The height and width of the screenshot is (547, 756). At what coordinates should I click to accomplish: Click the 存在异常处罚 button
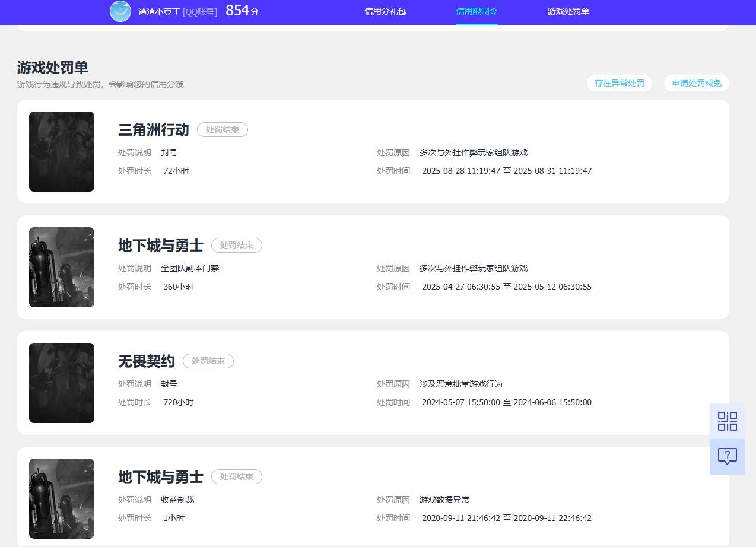pos(619,83)
